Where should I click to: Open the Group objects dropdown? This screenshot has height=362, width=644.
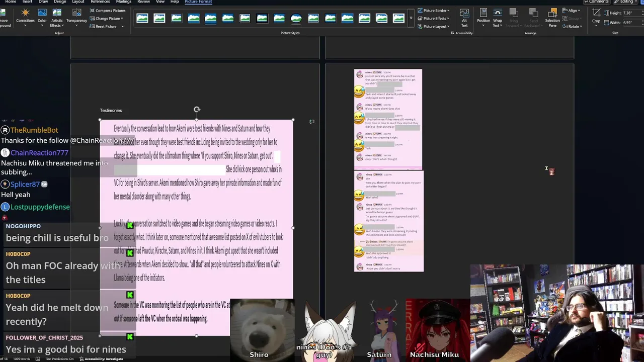pyautogui.click(x=572, y=19)
